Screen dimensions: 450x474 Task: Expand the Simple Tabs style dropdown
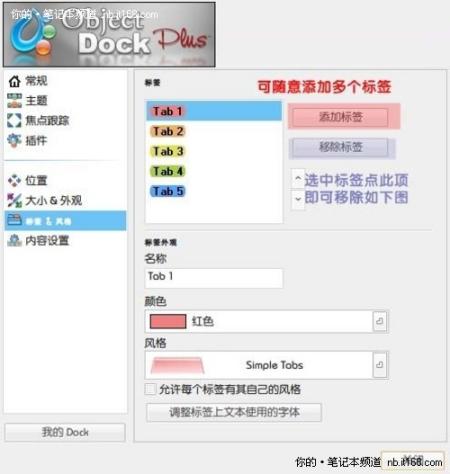click(x=380, y=365)
